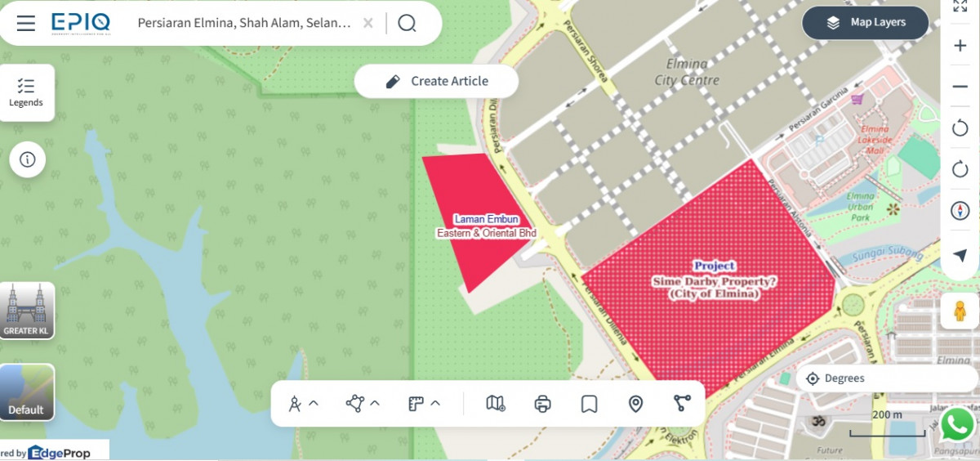Open the Map Layers menu

[866, 23]
